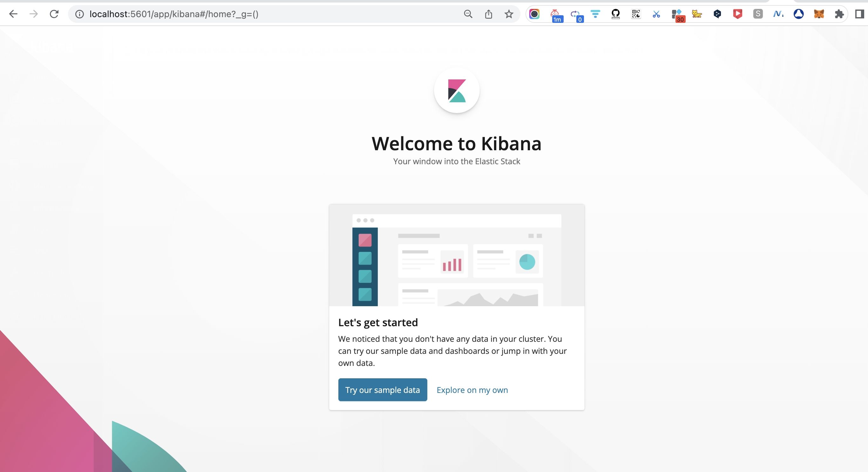Click the Try our sample data button
This screenshot has height=472, width=868.
click(383, 390)
